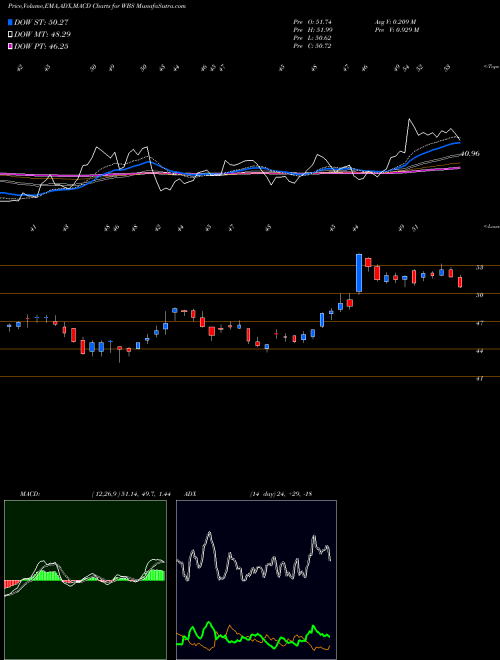Click the 44 price axis label

[479, 351]
